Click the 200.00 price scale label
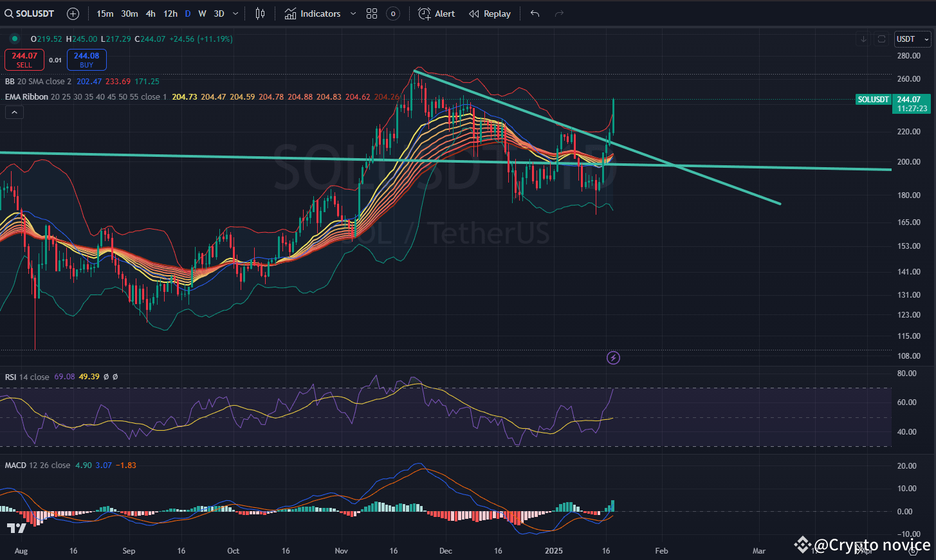This screenshot has height=560, width=936. tap(908, 162)
